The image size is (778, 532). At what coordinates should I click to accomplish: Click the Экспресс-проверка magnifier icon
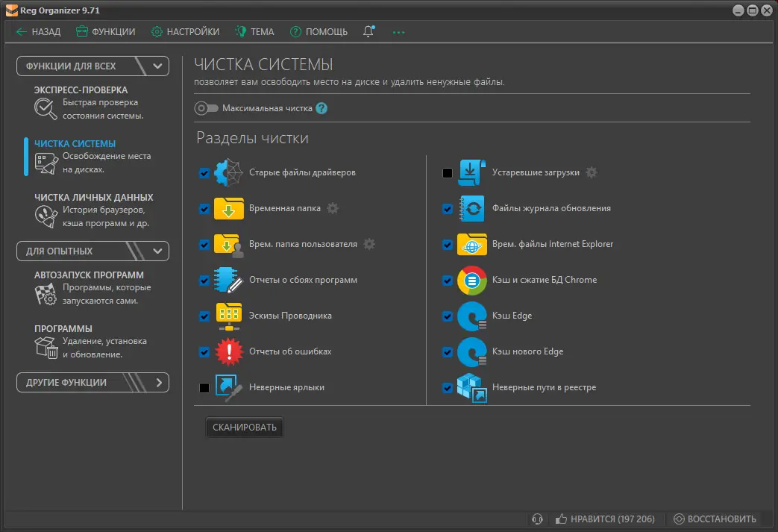tap(46, 109)
